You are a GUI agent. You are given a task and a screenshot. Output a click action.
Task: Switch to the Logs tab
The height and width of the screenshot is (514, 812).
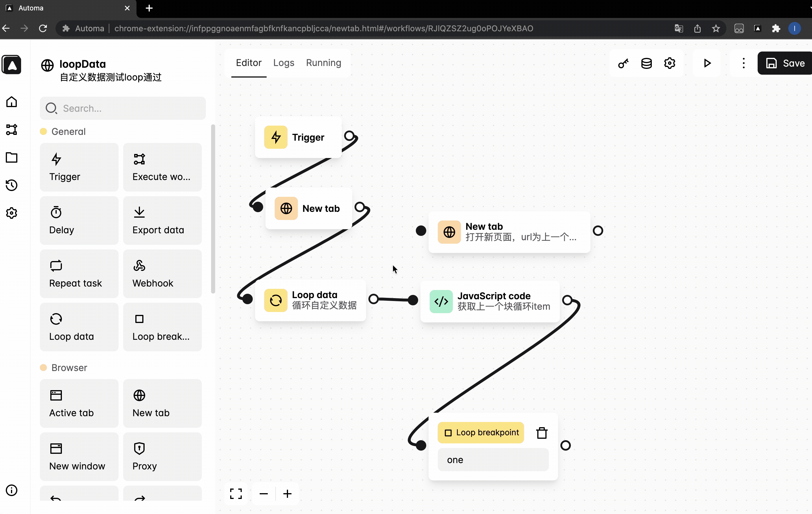pos(284,63)
